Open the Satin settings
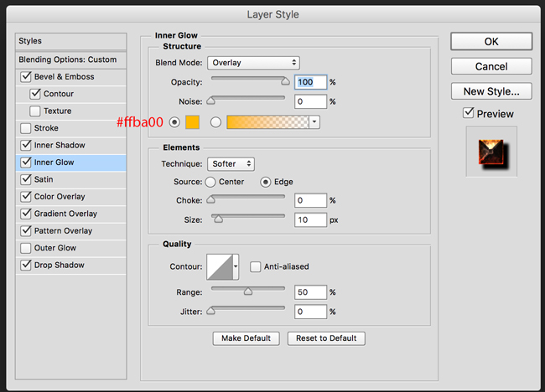 (x=44, y=179)
